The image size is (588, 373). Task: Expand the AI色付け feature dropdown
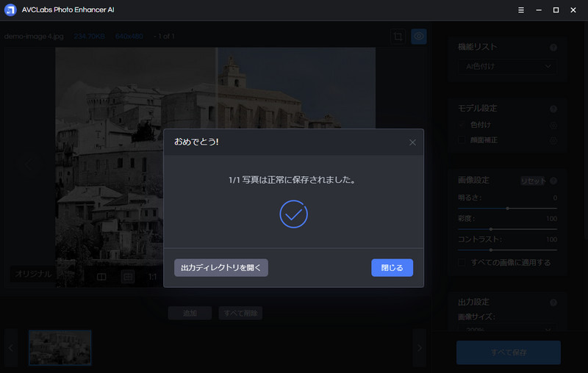(508, 66)
